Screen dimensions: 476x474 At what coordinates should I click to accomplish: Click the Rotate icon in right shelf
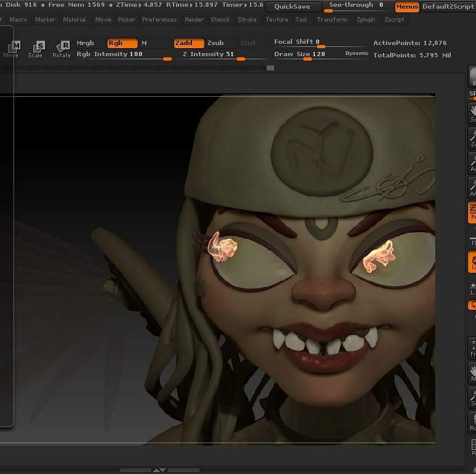[x=472, y=422]
